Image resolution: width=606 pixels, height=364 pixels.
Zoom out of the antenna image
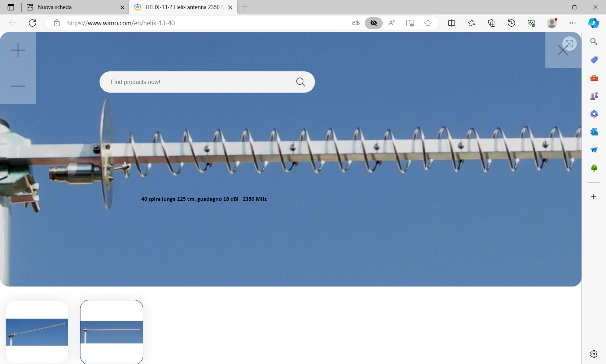[x=18, y=86]
